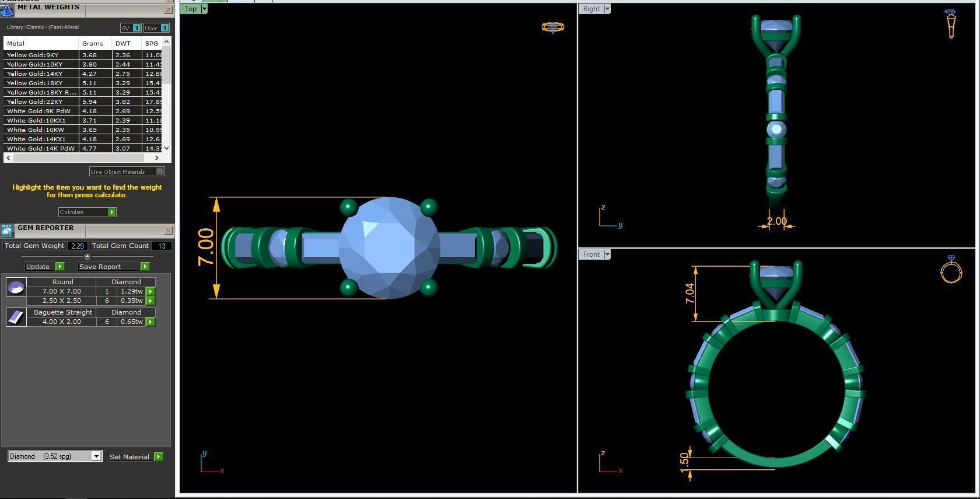This screenshot has height=499, width=980.
Task: Click the 2.00 dimension in Right view
Action: 777,221
